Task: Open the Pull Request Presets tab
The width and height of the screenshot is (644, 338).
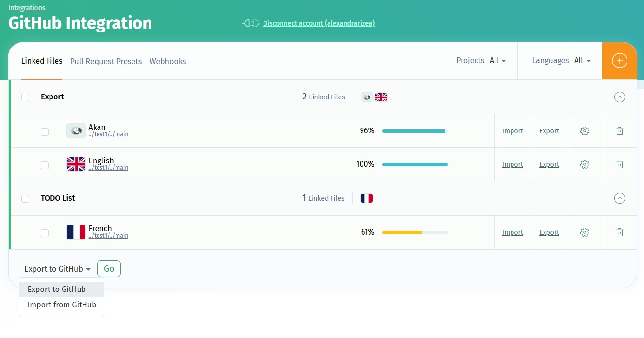Action: coord(106,61)
